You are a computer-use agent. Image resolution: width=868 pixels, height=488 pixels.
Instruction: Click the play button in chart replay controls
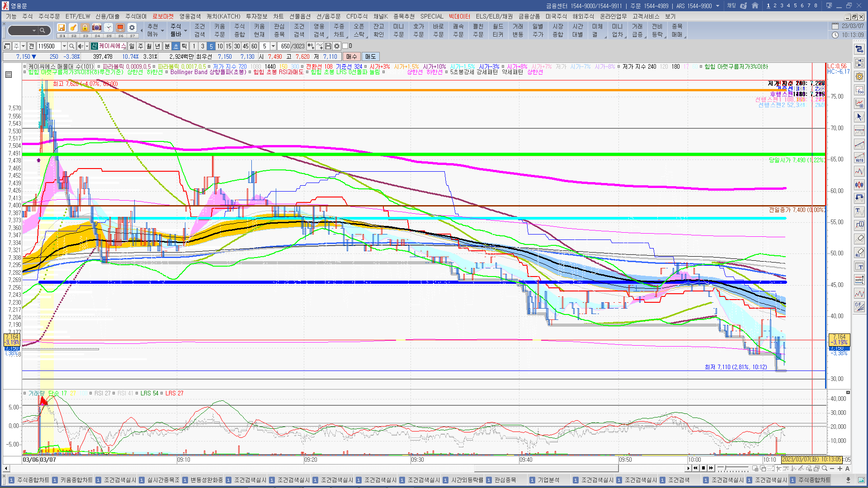[689, 469]
